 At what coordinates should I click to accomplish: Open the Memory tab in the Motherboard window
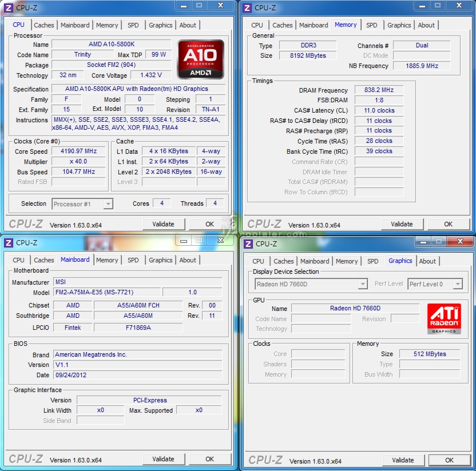click(107, 260)
